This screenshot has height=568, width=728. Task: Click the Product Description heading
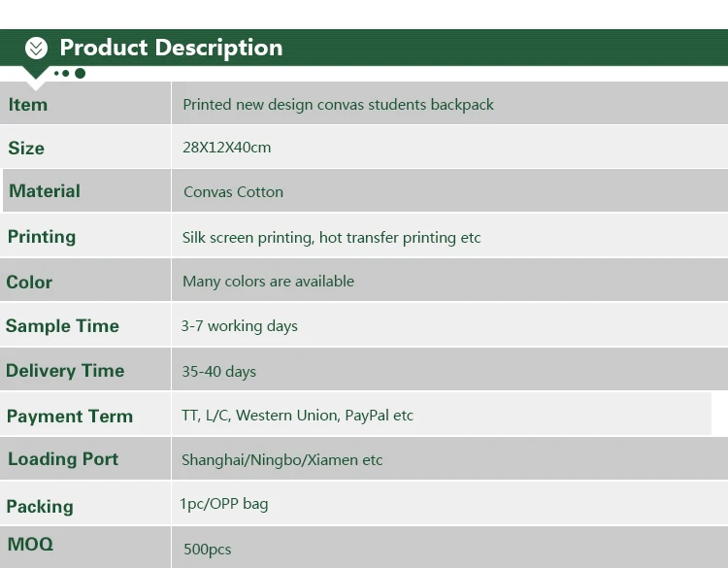pos(171,48)
